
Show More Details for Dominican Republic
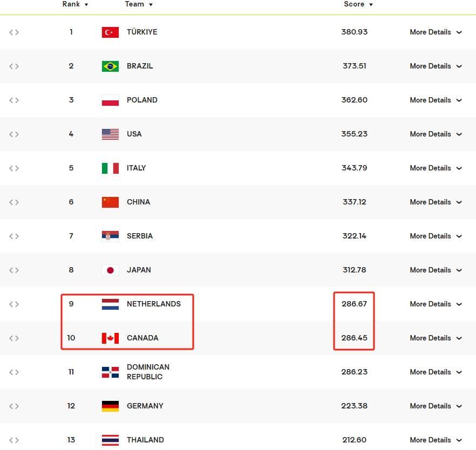(436, 372)
